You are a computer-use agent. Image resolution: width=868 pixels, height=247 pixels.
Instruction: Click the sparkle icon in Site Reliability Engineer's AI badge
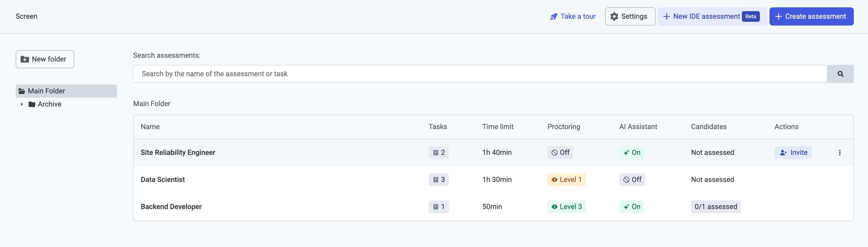pos(626,152)
